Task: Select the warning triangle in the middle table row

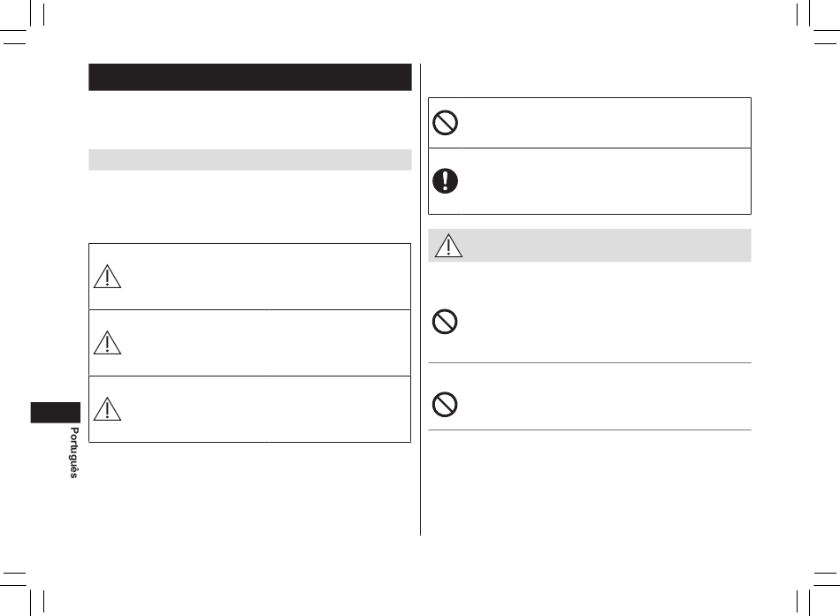Action: pyautogui.click(x=107, y=343)
